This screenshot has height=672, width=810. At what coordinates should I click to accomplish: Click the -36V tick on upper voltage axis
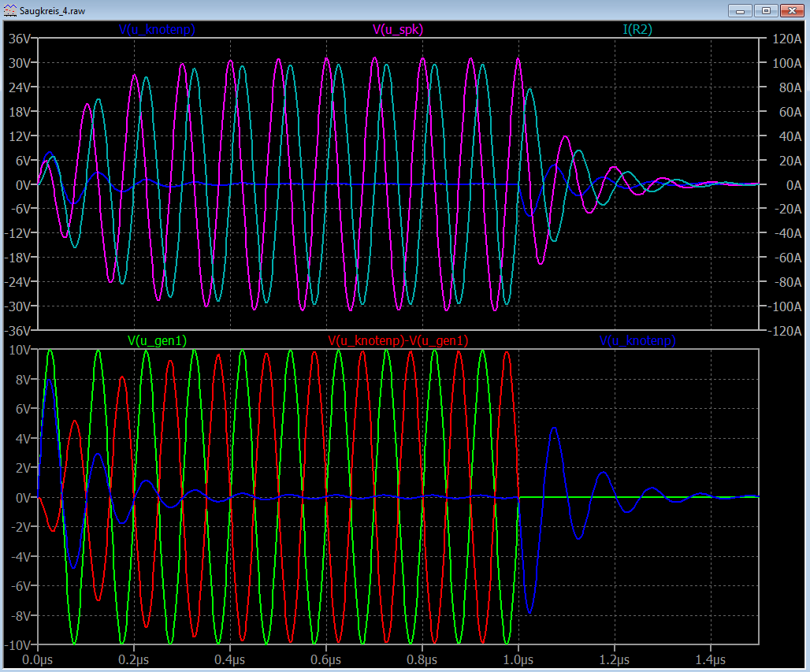click(17, 330)
